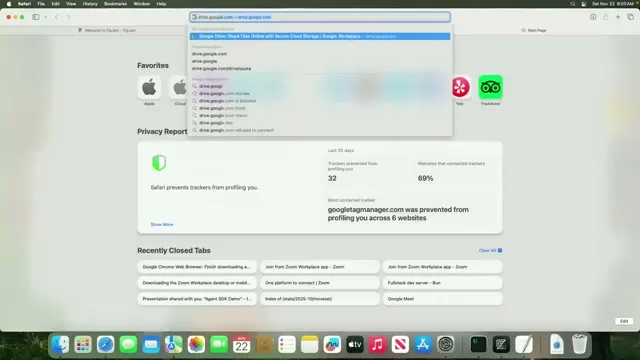This screenshot has width=640, height=360.
Task: Reopen Index of /stats/2025-10/moveset/ tab
Action: tap(320, 299)
